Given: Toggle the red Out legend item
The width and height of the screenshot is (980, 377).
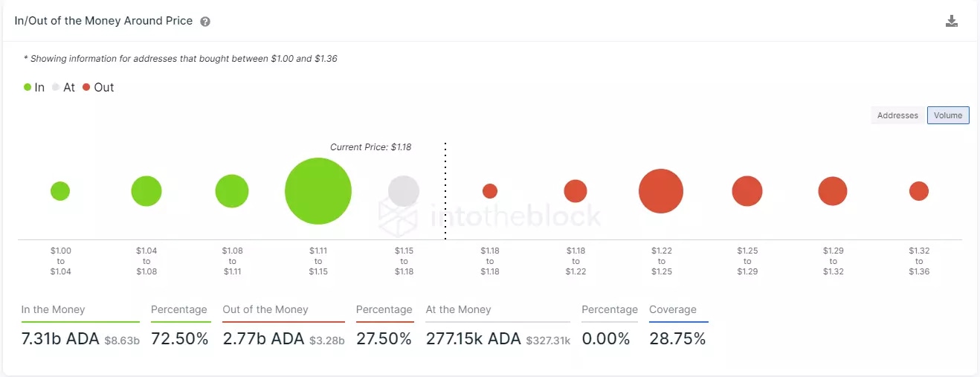Looking at the screenshot, I should (98, 87).
